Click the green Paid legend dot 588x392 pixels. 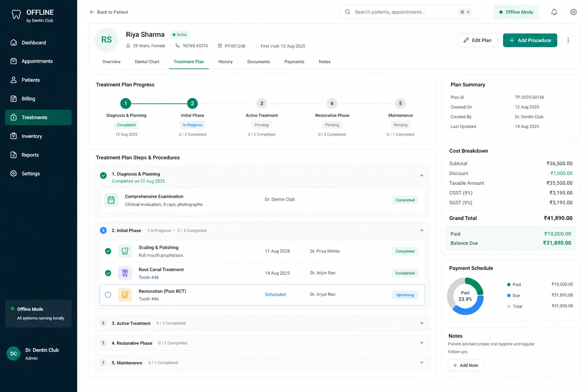509,284
